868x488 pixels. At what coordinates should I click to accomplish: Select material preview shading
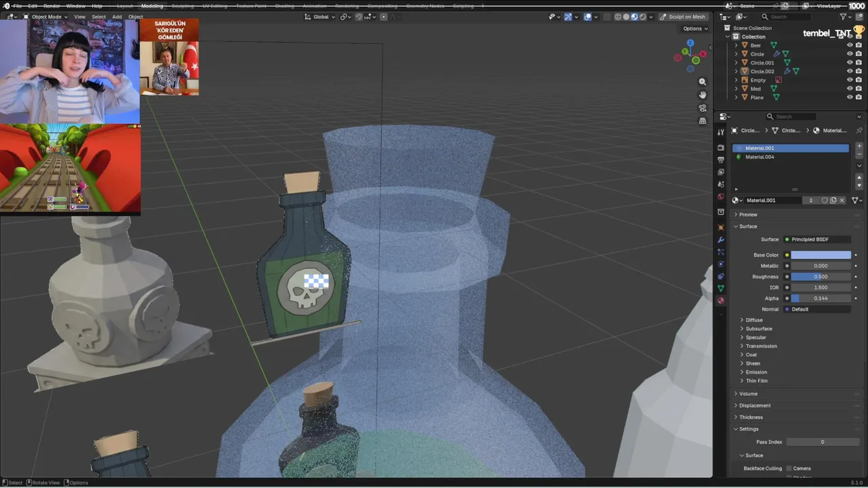tap(634, 17)
